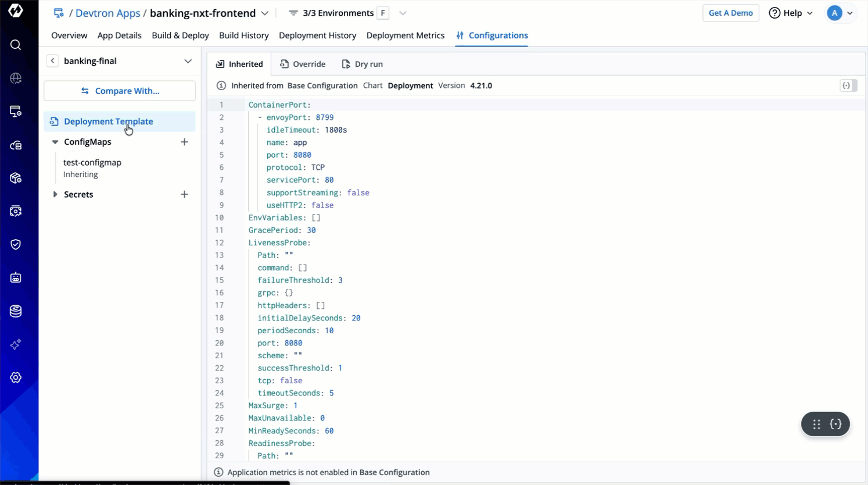Click the database stack sidebar icon
The image size is (868, 485).
pos(16,311)
